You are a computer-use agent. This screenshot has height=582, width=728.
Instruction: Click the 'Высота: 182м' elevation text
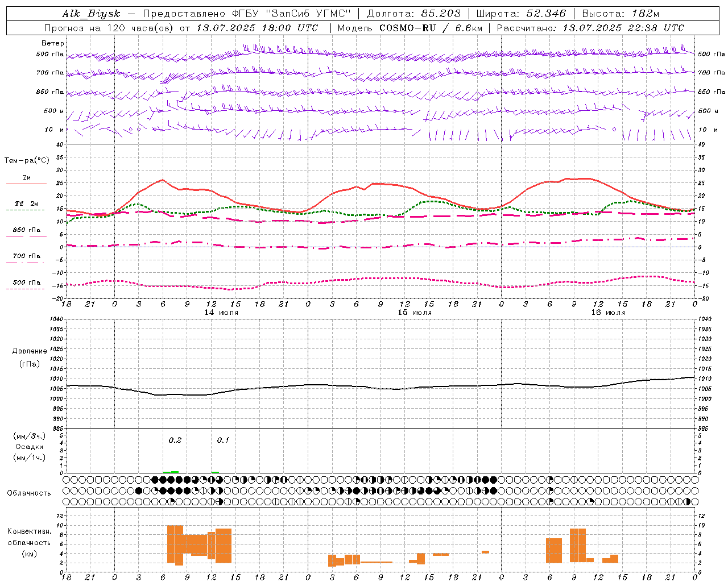621,14
